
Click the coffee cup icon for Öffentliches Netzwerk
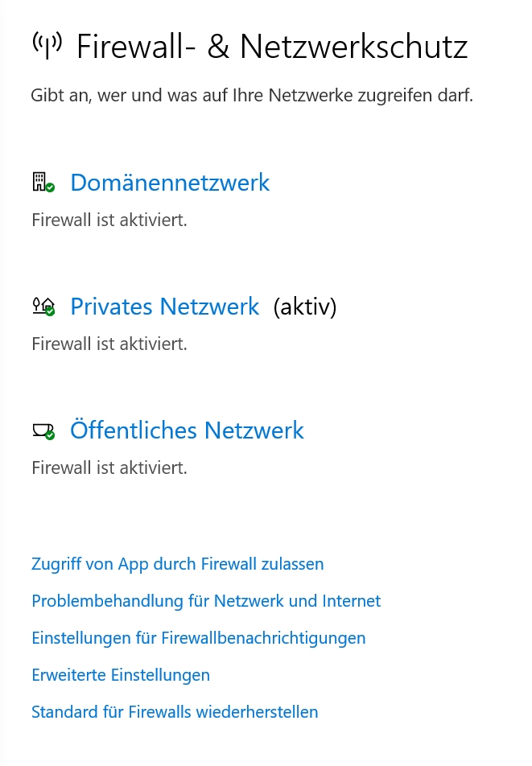click(40, 430)
